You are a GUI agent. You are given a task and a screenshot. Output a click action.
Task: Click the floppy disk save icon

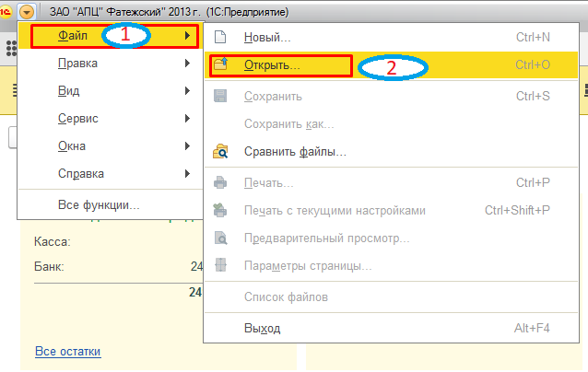(x=220, y=96)
